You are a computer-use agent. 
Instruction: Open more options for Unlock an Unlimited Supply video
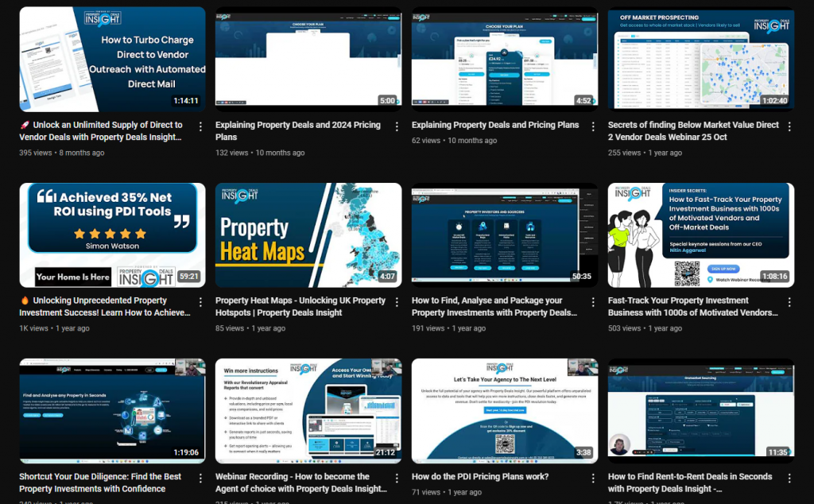[x=200, y=126]
